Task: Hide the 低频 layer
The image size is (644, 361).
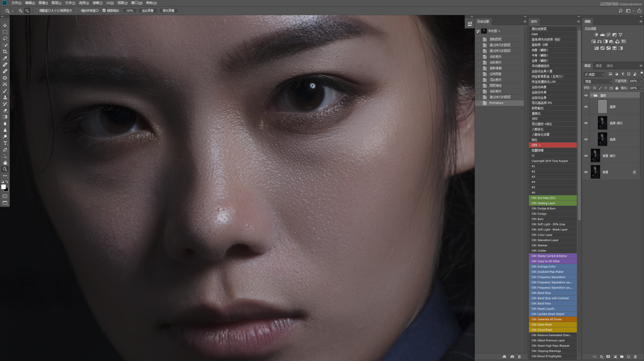Action: [586, 140]
